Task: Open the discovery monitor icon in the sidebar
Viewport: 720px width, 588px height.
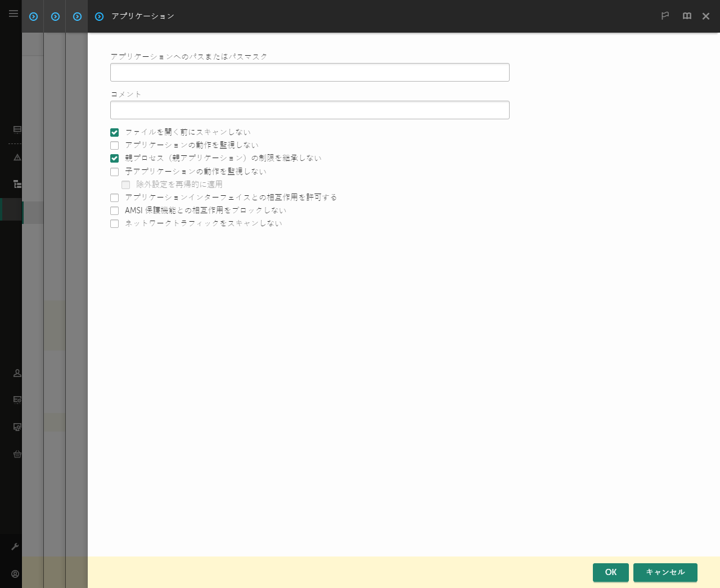Action: pyautogui.click(x=17, y=427)
